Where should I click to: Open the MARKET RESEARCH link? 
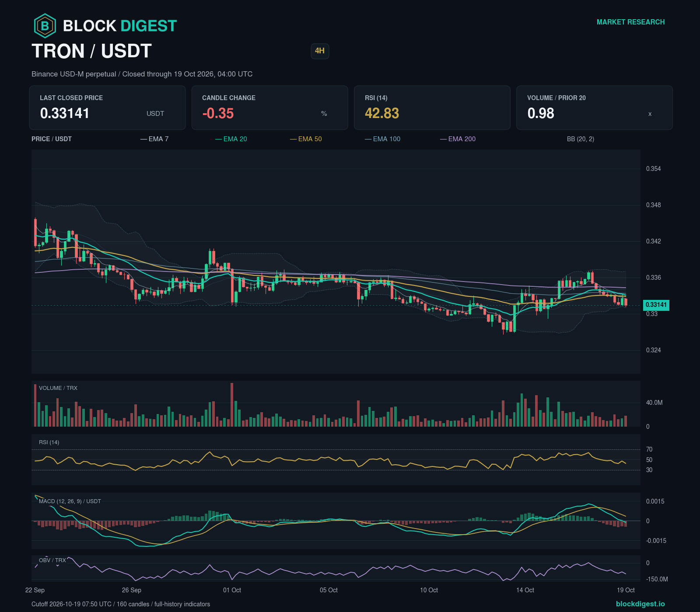pyautogui.click(x=630, y=22)
